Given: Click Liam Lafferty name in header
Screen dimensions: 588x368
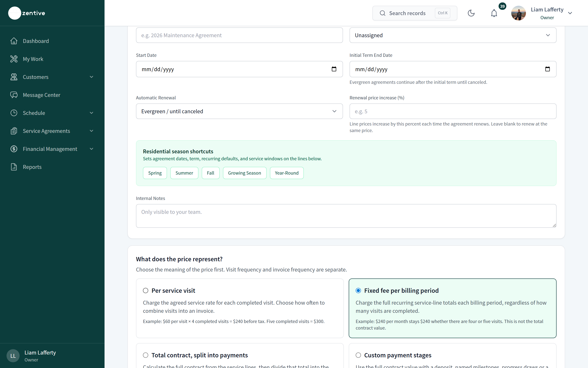Looking at the screenshot, I should (547, 9).
